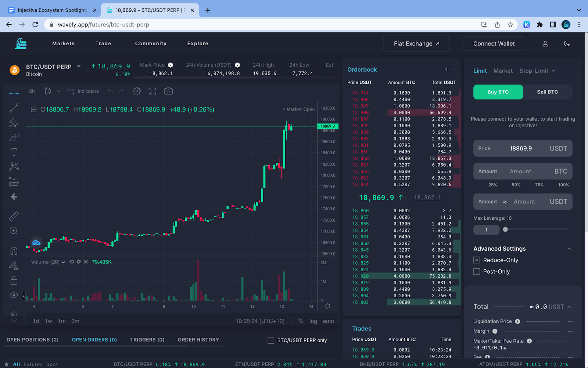Select the prediction and measurement tool
Image resolution: width=588 pixels, height=368 pixels.
tap(14, 181)
